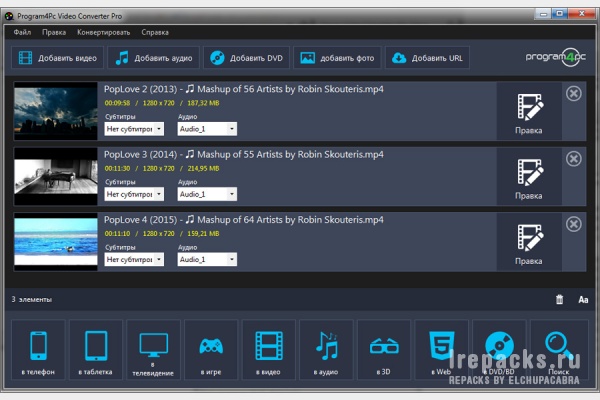Click the PopLove 2 (2013) cloudy sky thumbnail
The width and height of the screenshot is (600, 400).
(56, 111)
